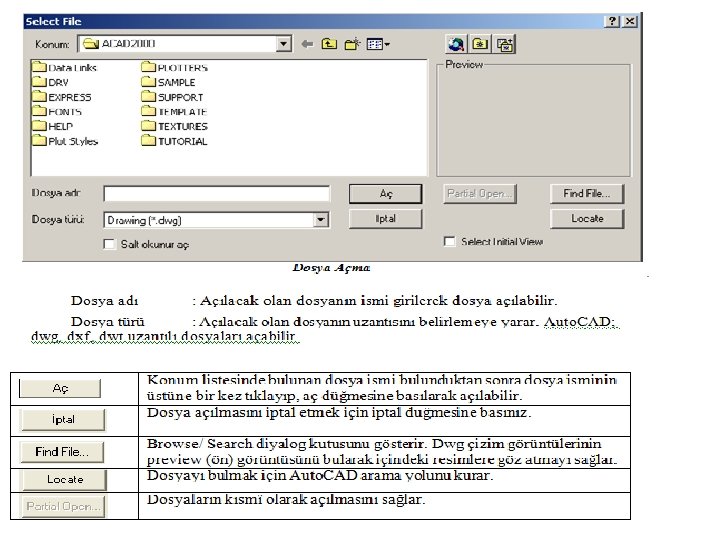Open the TEMPLATE folder
This screenshot has height=540, width=720.
(174, 112)
